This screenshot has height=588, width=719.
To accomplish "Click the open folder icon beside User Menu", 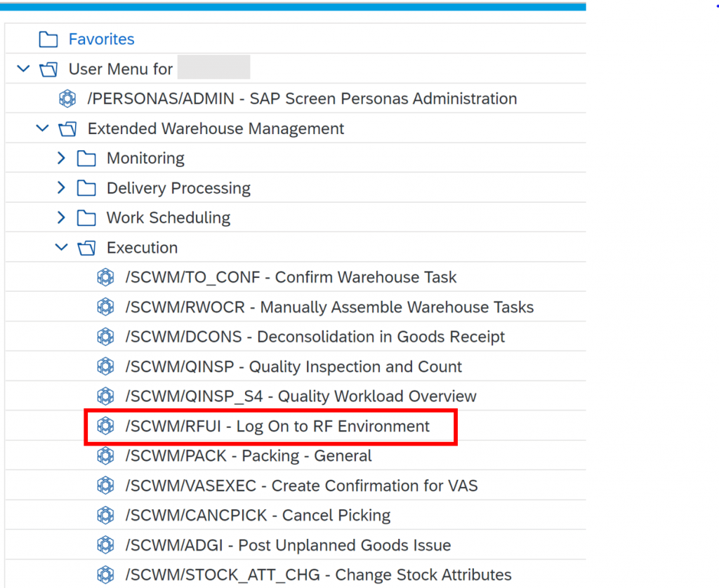I will coord(48,69).
